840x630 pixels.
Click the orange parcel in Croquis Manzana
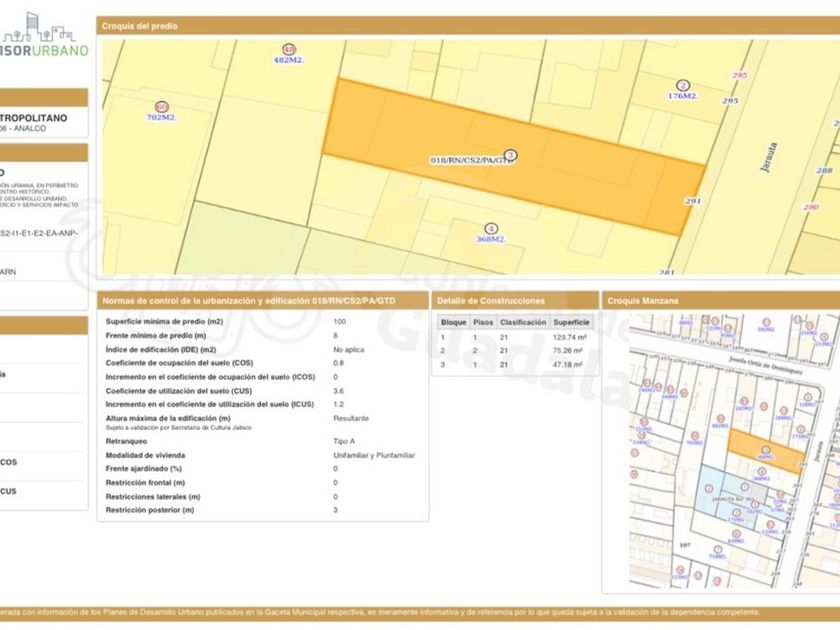pos(765,452)
